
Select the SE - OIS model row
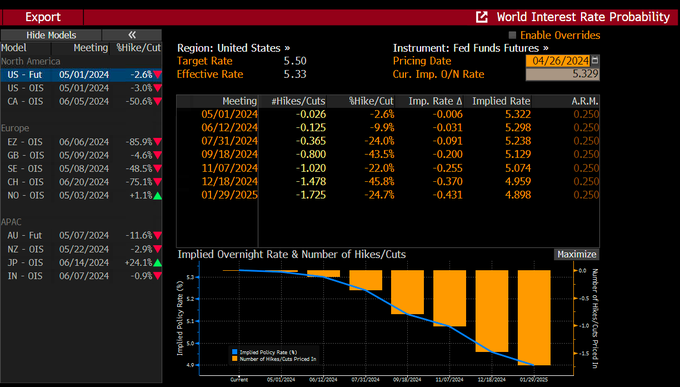[81, 169]
